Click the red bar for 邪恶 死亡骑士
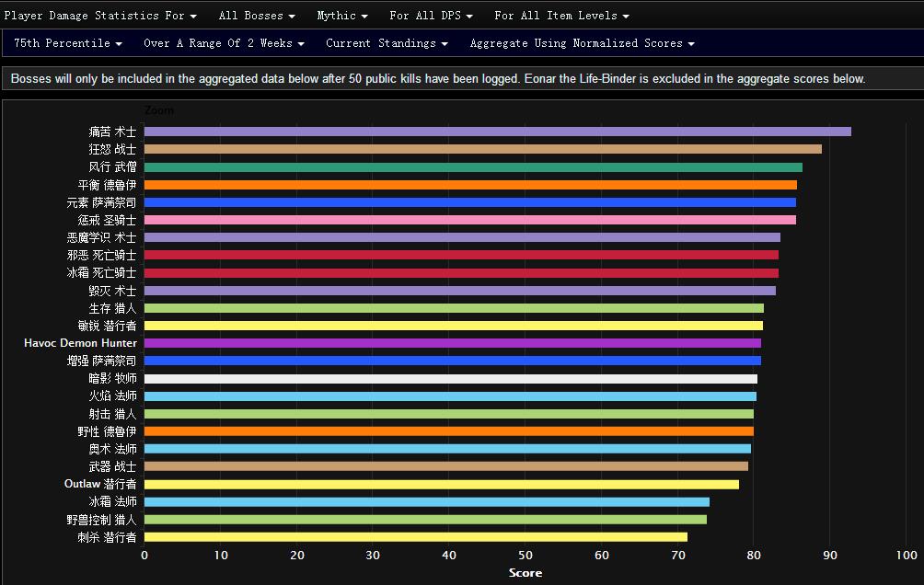 461,255
